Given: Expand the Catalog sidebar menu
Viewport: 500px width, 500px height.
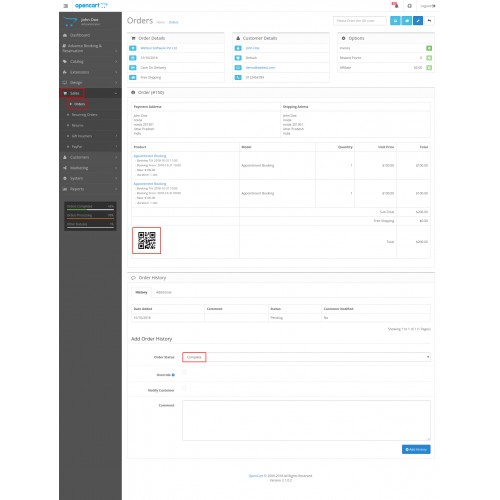Looking at the screenshot, I should (x=90, y=62).
